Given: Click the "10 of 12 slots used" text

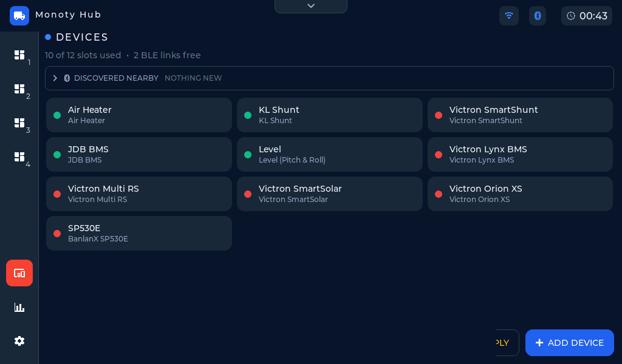Looking at the screenshot, I should pyautogui.click(x=83, y=55).
